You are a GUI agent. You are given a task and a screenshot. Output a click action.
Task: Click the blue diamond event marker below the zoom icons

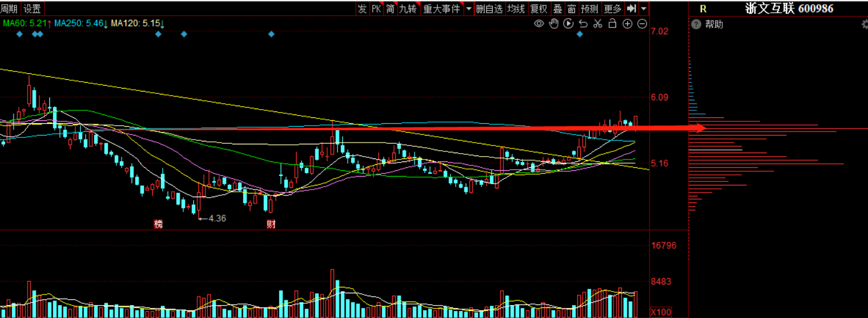point(580,34)
